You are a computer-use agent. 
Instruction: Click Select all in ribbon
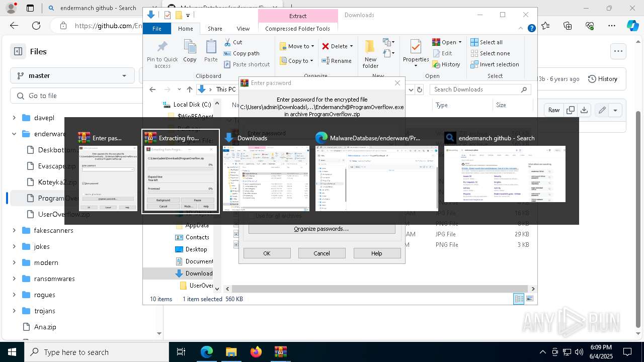tap(487, 42)
